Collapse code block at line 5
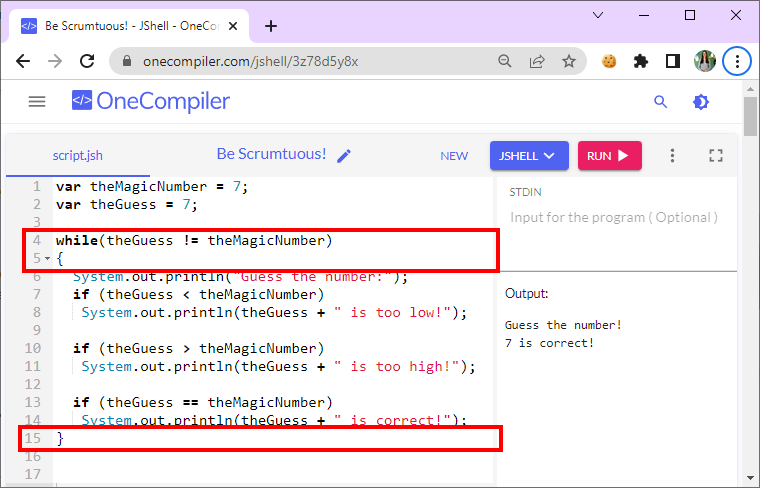 tap(47, 259)
